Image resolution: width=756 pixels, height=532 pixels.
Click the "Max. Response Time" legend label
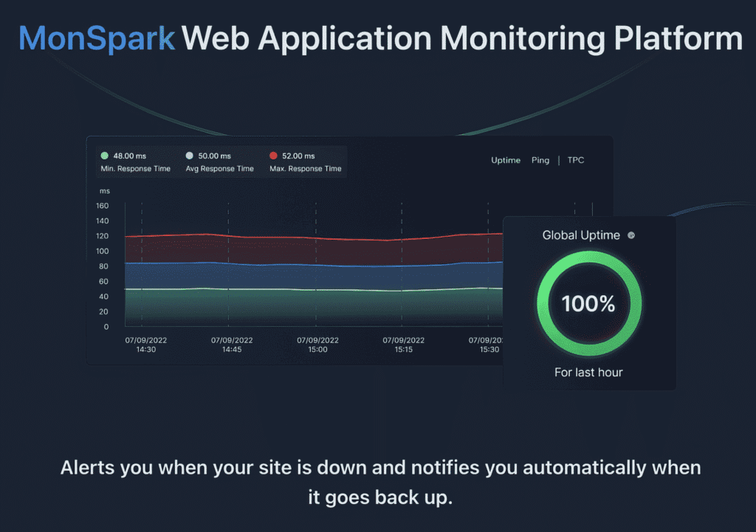pyautogui.click(x=306, y=169)
